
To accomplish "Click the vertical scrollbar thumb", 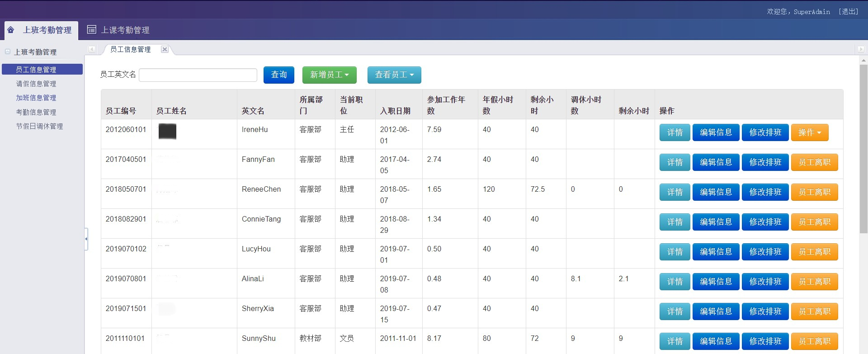I will 863,149.
